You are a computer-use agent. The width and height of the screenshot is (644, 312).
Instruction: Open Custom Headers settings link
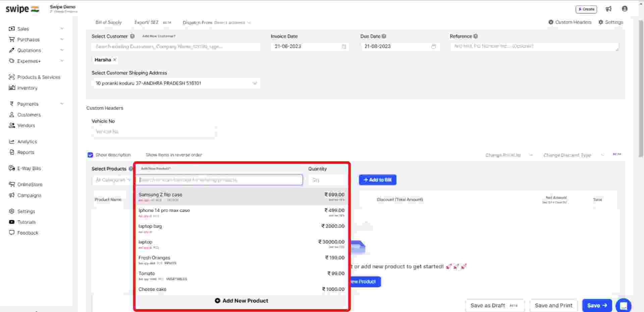(570, 22)
